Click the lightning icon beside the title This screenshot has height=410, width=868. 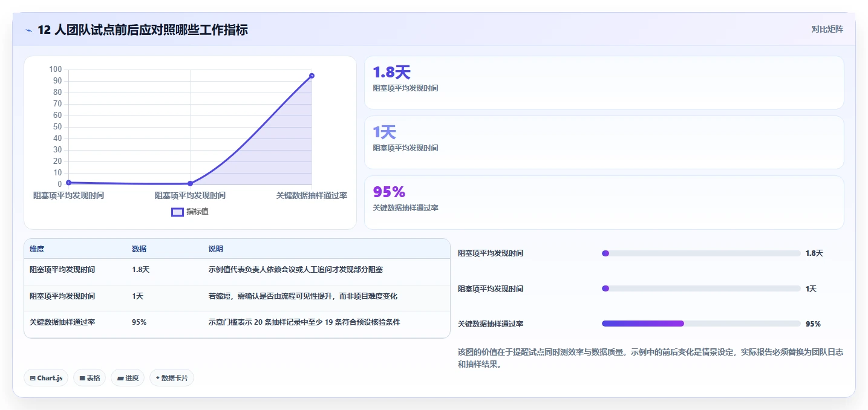pyautogui.click(x=28, y=30)
